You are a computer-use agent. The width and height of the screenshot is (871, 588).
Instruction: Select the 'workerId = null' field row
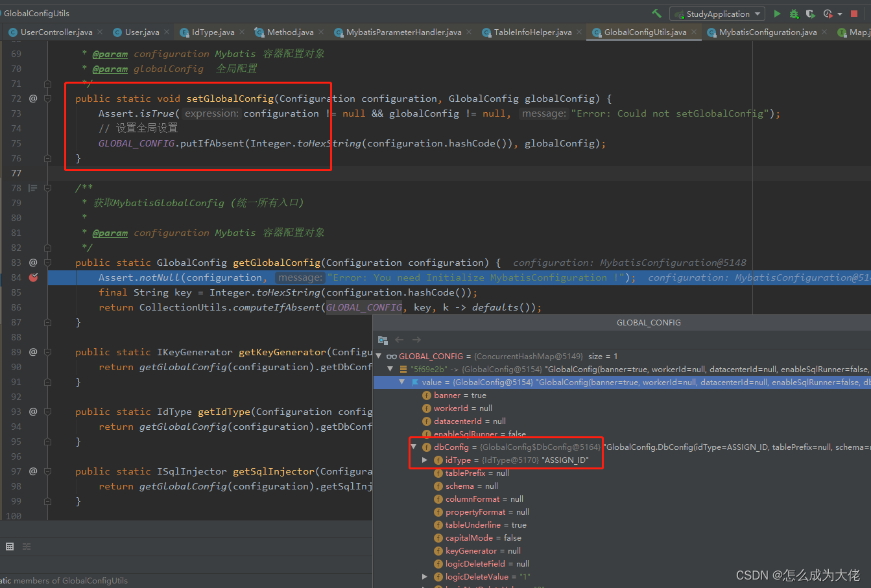622,408
